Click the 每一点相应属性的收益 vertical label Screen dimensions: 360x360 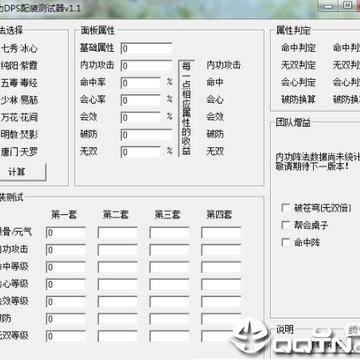[x=187, y=109]
